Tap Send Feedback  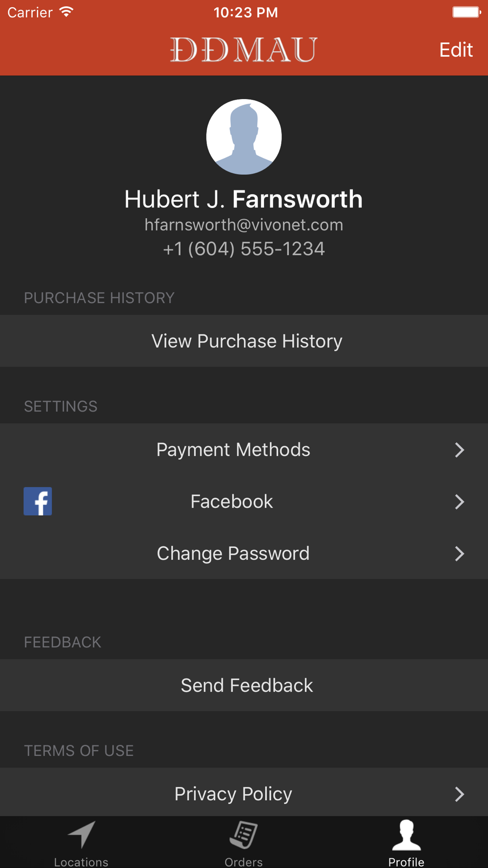tap(244, 685)
